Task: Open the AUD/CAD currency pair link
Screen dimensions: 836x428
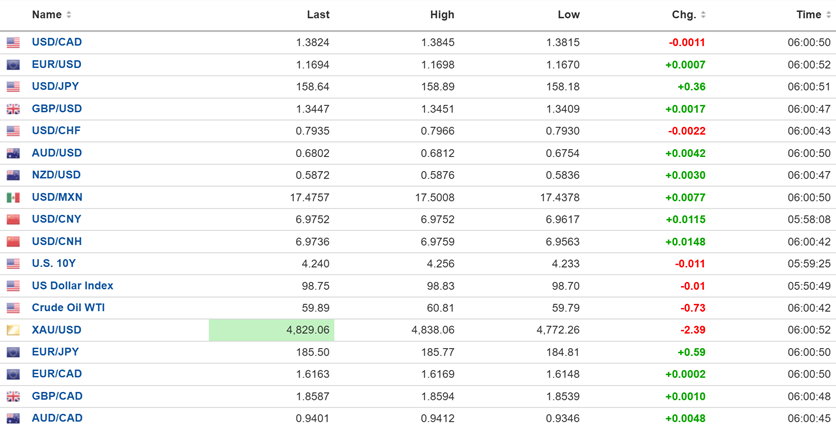Action: [57, 418]
